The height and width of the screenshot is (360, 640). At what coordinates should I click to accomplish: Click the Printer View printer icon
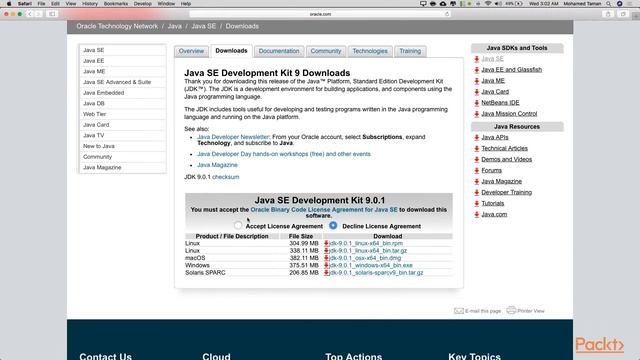[x=511, y=310]
